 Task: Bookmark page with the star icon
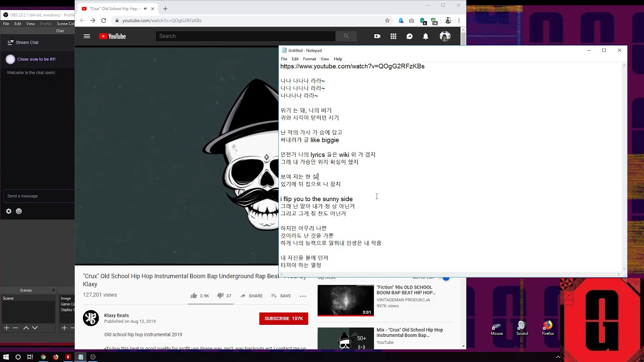pyautogui.click(x=387, y=21)
